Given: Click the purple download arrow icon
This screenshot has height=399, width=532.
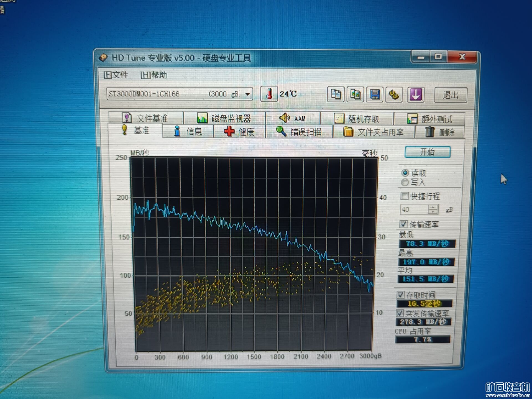Looking at the screenshot, I should (416, 95).
